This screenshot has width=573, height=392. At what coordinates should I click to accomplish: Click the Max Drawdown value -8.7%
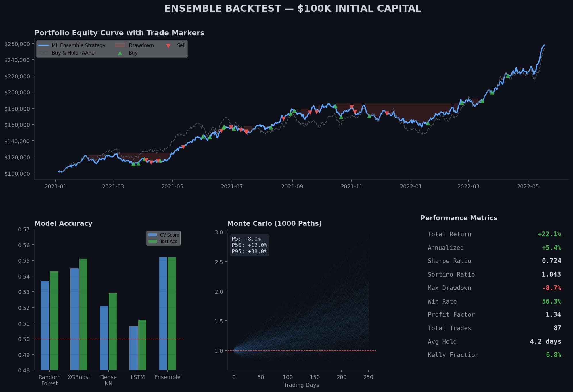[553, 288]
